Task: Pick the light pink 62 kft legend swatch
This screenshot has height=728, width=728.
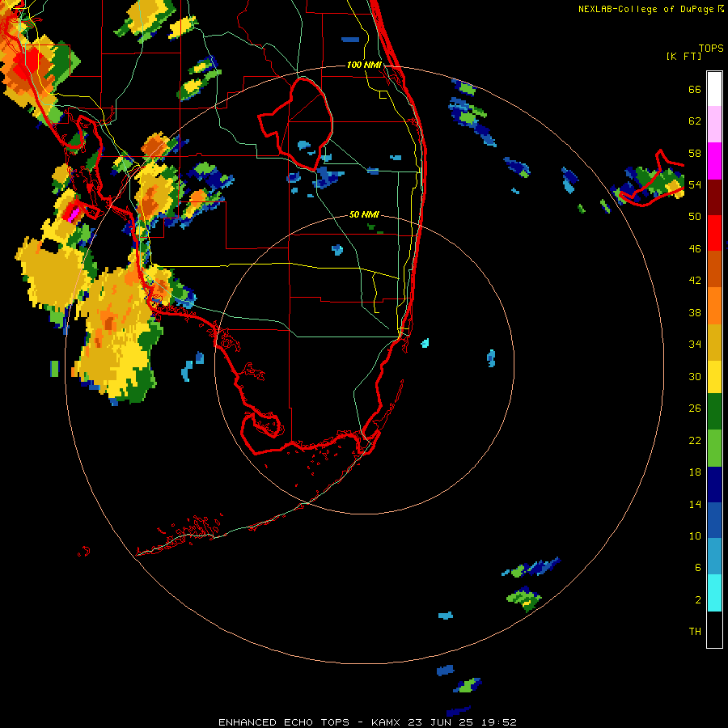Action: coord(714,124)
